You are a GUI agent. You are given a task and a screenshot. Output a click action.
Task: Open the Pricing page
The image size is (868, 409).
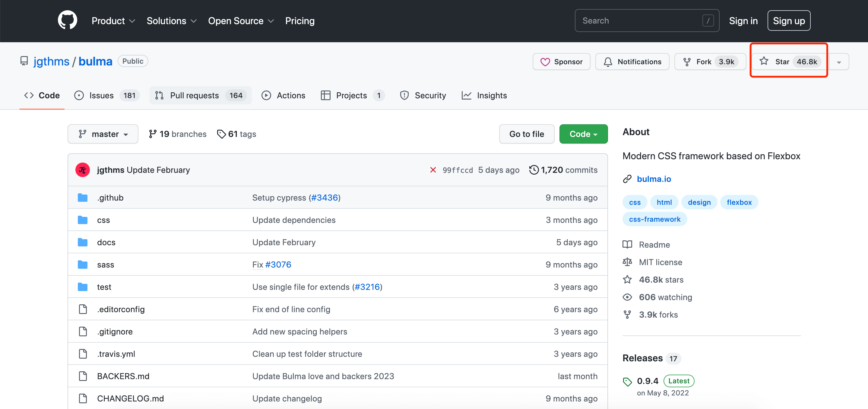click(x=299, y=21)
